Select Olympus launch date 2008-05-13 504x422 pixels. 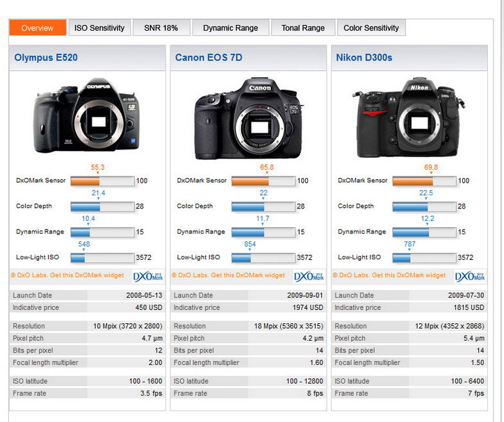coord(144,295)
